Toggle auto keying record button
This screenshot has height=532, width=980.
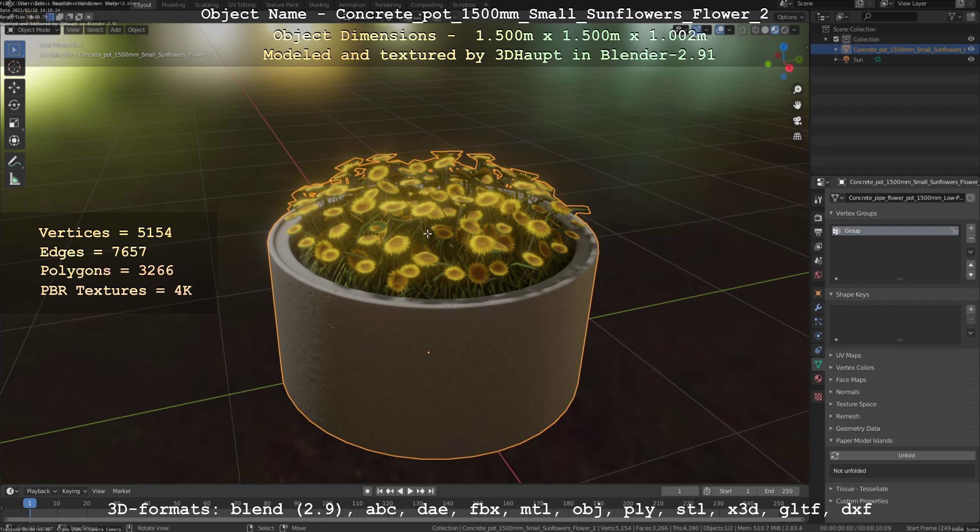[367, 491]
